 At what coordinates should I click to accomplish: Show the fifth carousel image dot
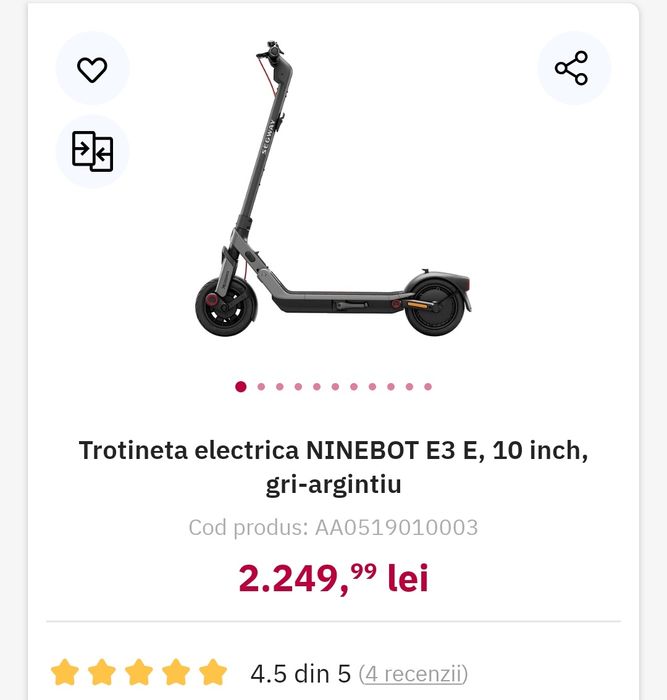[x=316, y=387]
